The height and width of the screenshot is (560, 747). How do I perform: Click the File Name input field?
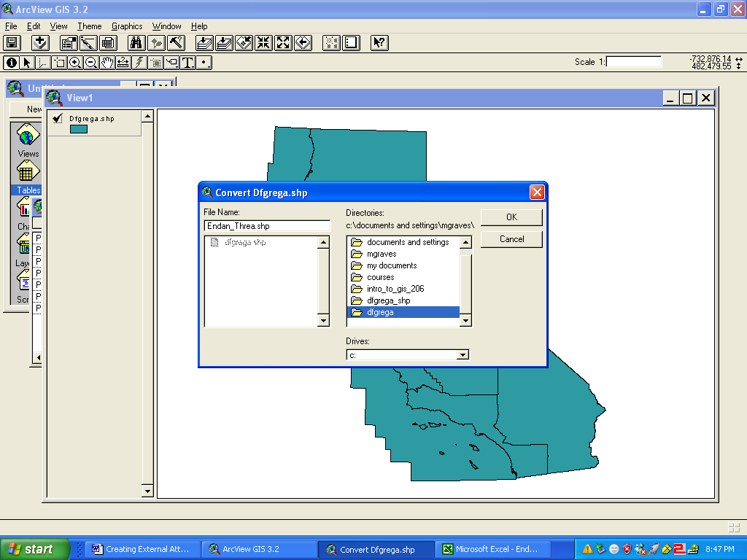(x=267, y=226)
